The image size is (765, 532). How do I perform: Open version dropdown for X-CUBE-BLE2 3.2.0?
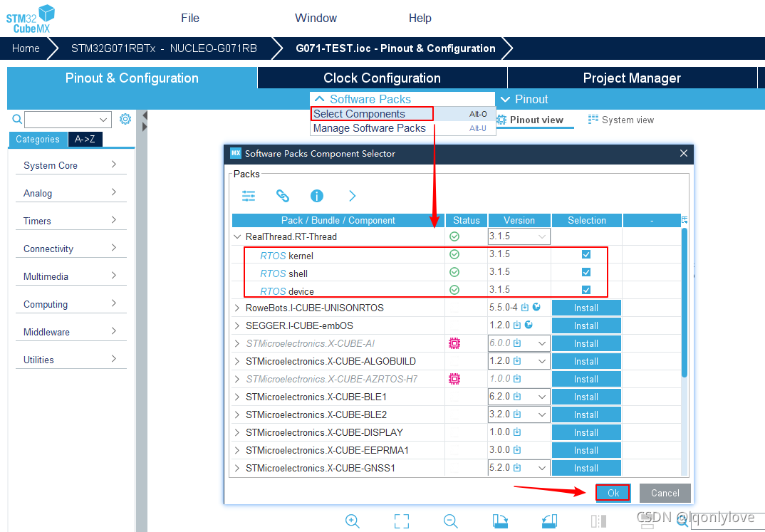[541, 414]
